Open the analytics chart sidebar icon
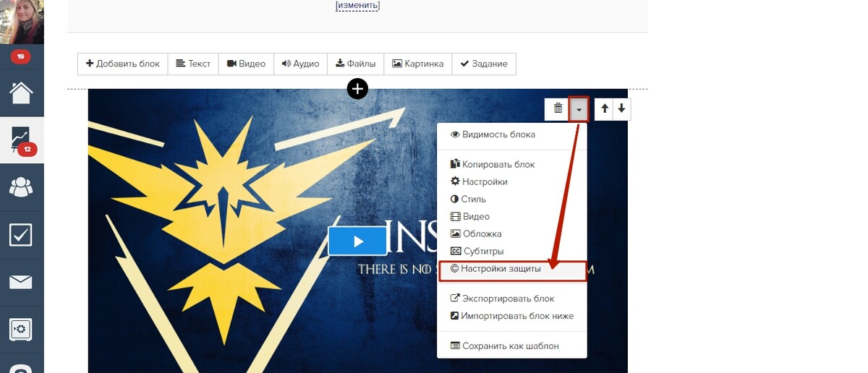The height and width of the screenshot is (373, 868). click(21, 140)
